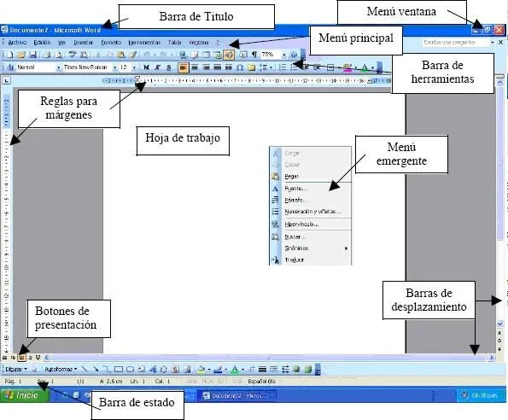Click the Insert Clip Art icon

(x=175, y=369)
